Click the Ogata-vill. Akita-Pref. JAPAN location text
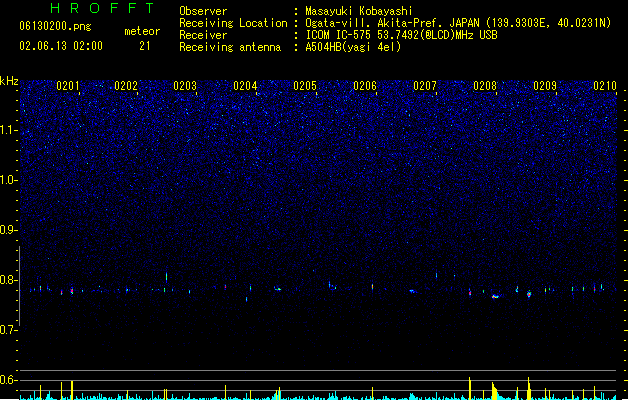Screen dimensions: 629x400 tap(458, 23)
